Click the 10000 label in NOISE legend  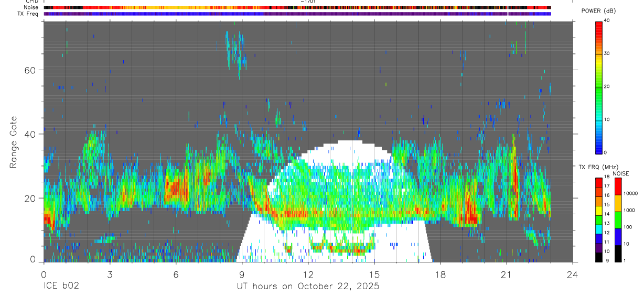point(630,194)
